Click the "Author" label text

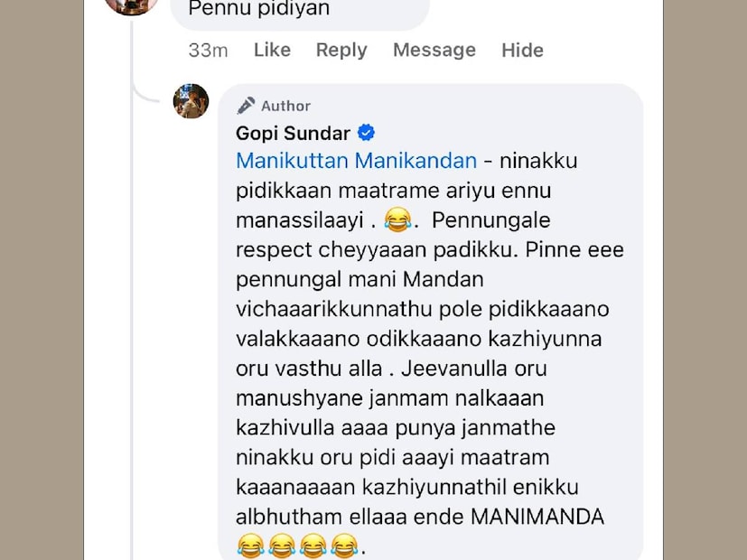285,106
